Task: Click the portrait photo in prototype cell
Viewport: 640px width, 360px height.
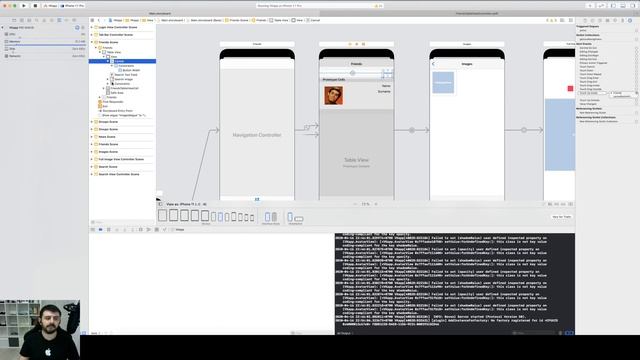Action: pyautogui.click(x=333, y=96)
